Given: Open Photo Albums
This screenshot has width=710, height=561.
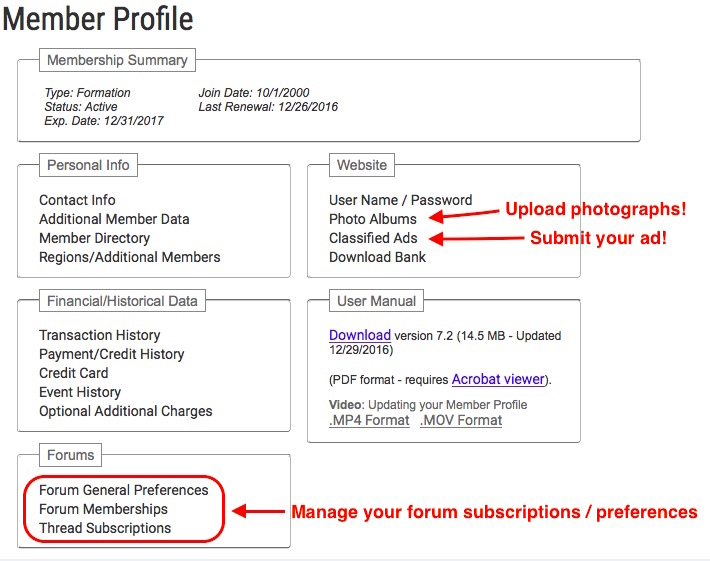Looking at the screenshot, I should point(373,219).
